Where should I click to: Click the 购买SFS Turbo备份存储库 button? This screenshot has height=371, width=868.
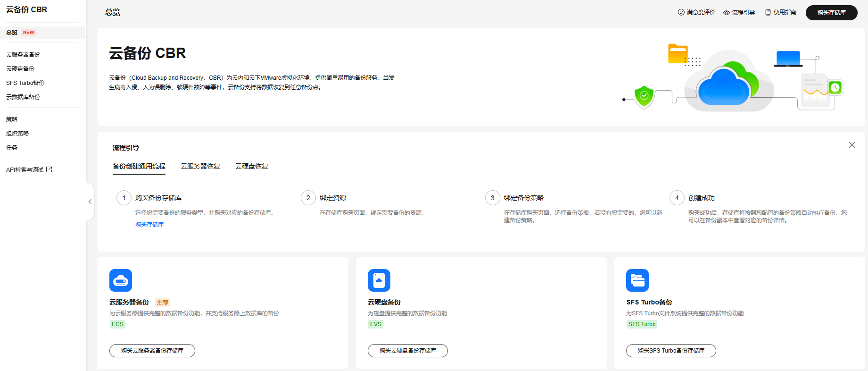671,351
